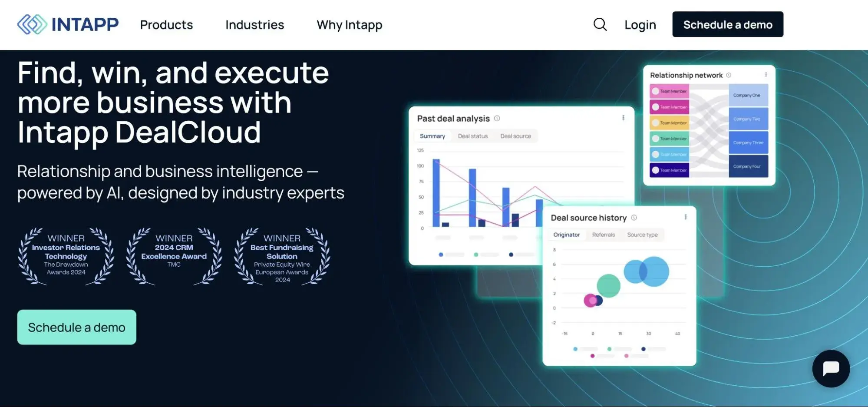
Task: Expand the Why Intapp navigation menu
Action: point(350,25)
